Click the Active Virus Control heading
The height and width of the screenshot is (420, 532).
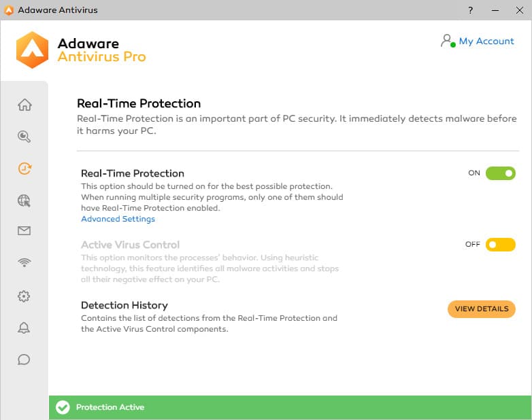click(131, 245)
